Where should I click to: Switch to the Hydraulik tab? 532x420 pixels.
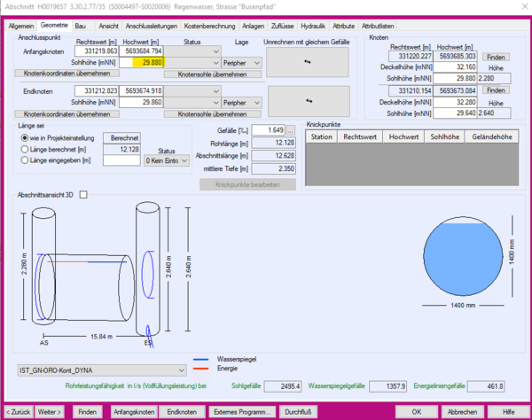(x=313, y=27)
